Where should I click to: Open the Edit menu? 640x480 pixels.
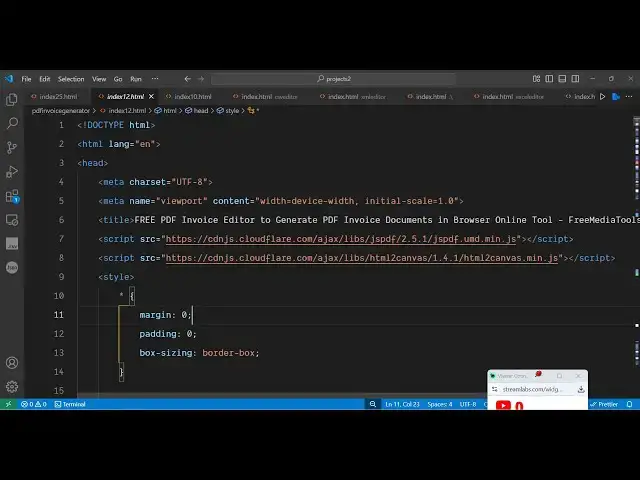click(44, 79)
